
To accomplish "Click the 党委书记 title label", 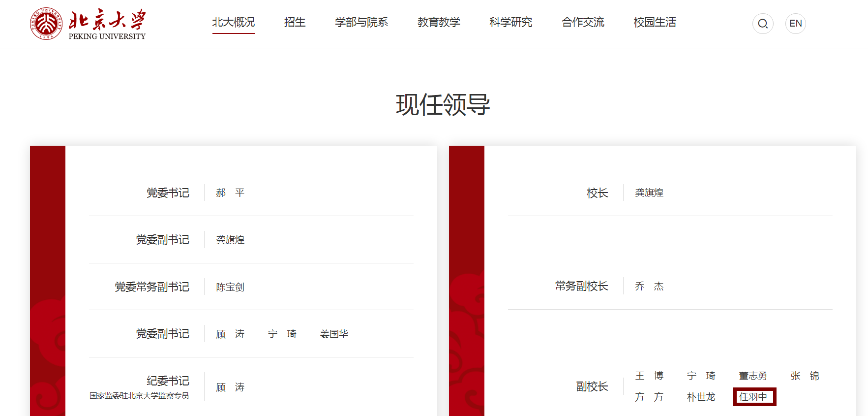I will (x=168, y=192).
